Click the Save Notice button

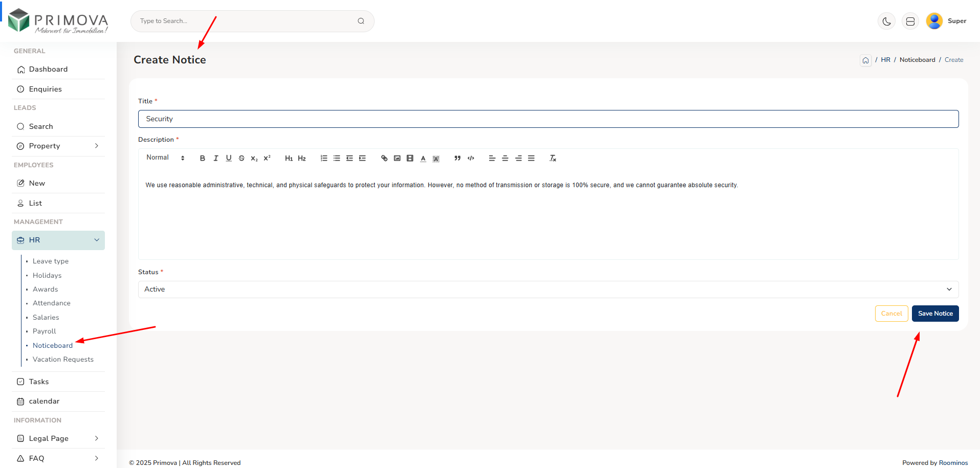(935, 314)
